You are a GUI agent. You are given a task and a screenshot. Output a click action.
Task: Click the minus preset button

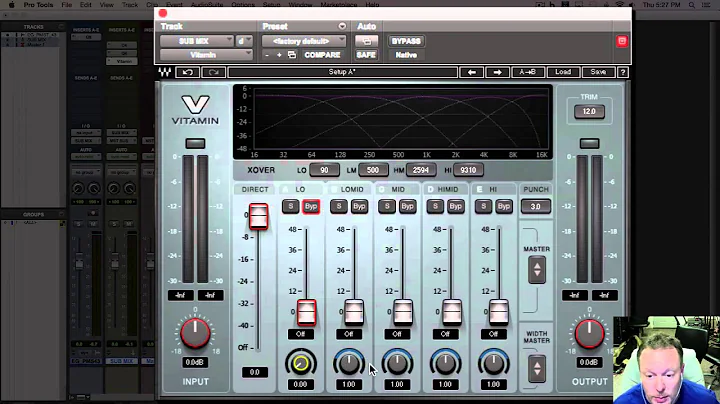point(267,55)
